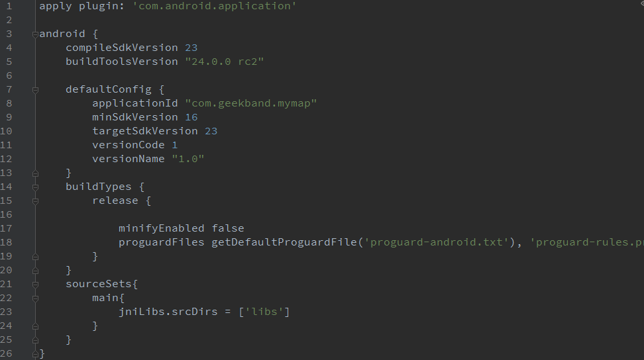Screen dimensions: 644x360
Task: Click the buildToolsVersion string "24.0.0 rc2"
Action: 224,62
